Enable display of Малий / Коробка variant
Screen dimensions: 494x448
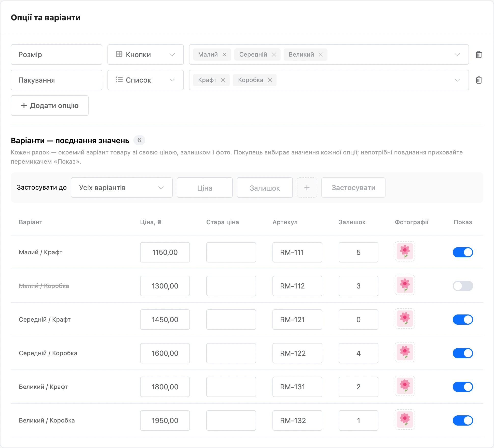tap(463, 286)
